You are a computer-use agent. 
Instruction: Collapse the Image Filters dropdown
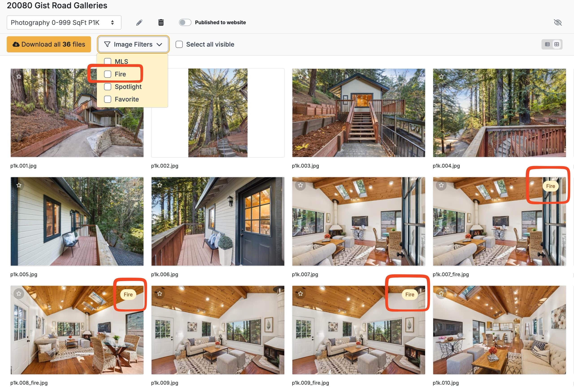pos(133,44)
